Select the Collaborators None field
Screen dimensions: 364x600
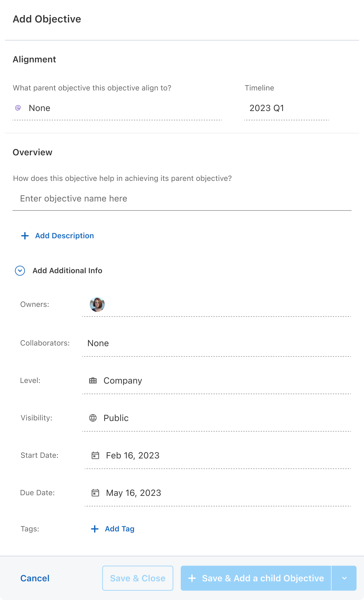tap(217, 343)
